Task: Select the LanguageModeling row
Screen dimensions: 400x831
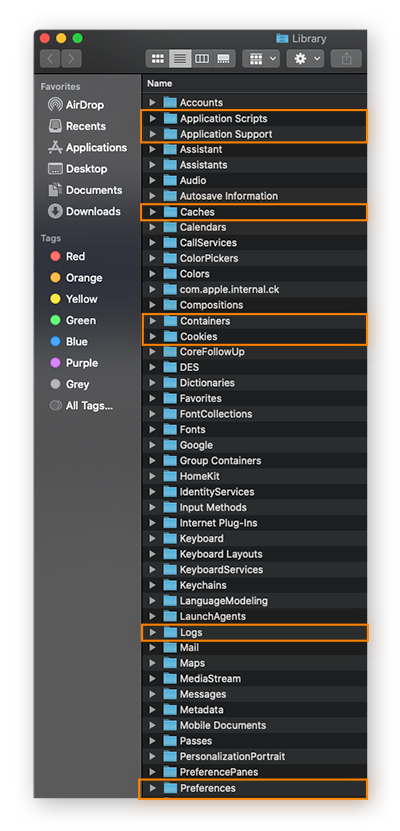Action: [254, 601]
